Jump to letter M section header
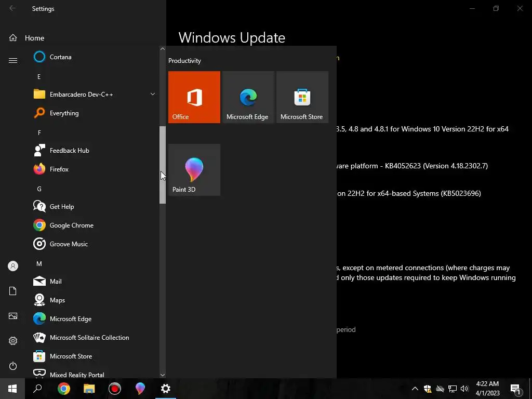The image size is (532, 399). pos(39,263)
